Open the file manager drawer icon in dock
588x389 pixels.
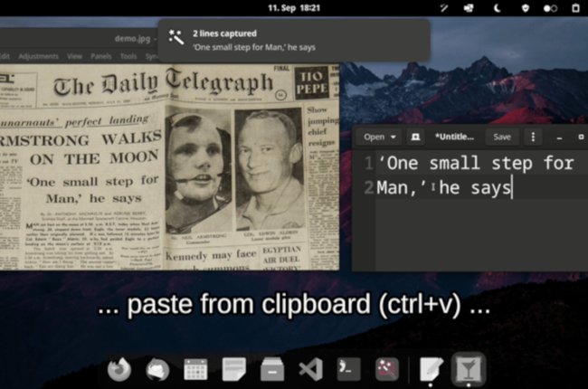click(x=272, y=369)
